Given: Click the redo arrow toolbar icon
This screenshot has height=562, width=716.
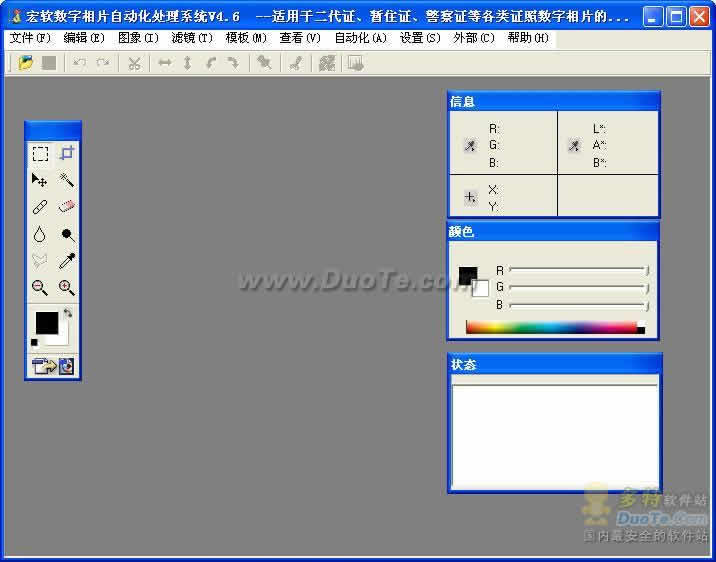Looking at the screenshot, I should pyautogui.click(x=103, y=63).
